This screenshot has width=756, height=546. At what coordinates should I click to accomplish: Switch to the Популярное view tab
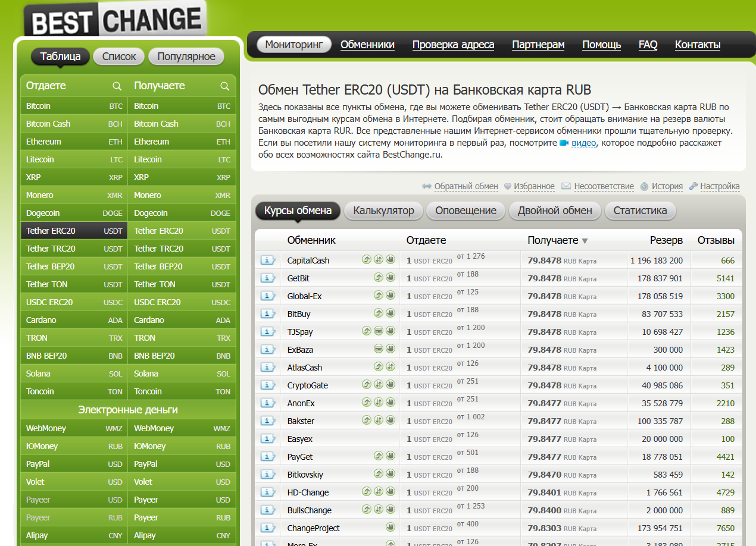(186, 57)
